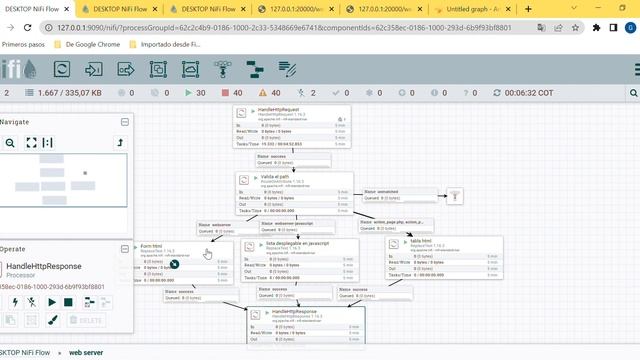Click the running count 30 status
The width and height of the screenshot is (640, 360).
point(196,93)
